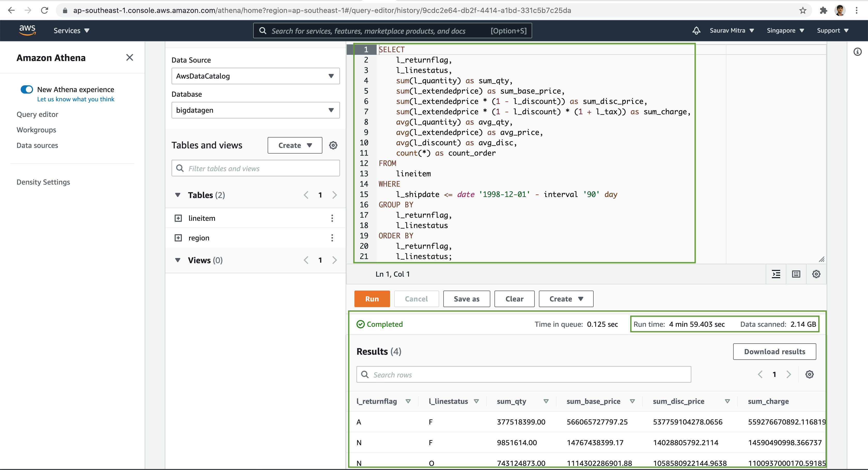Open Singapore region selector

[x=785, y=31]
